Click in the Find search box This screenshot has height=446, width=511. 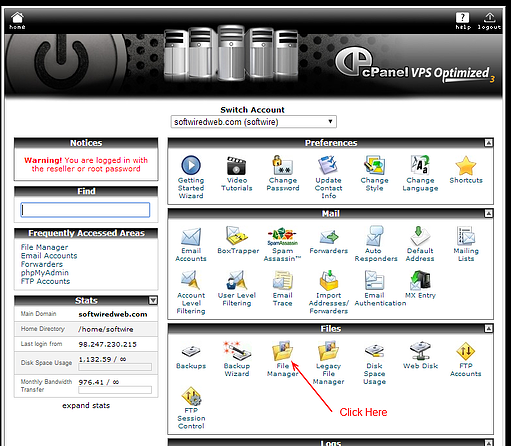85,210
